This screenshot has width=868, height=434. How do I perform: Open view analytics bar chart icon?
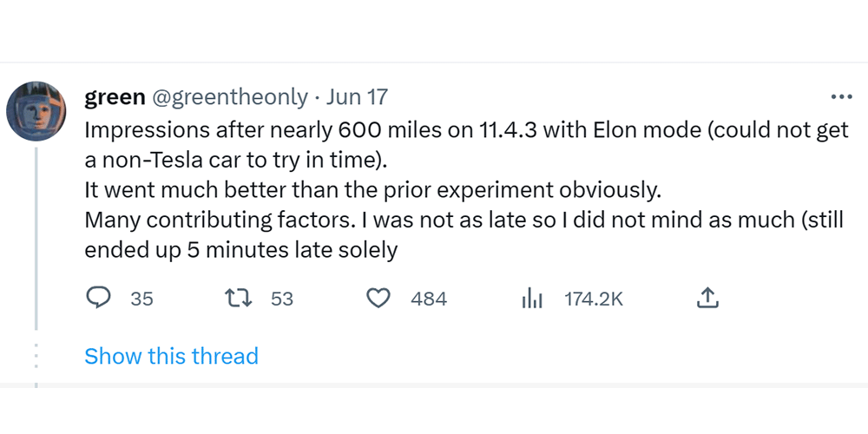coord(531,299)
